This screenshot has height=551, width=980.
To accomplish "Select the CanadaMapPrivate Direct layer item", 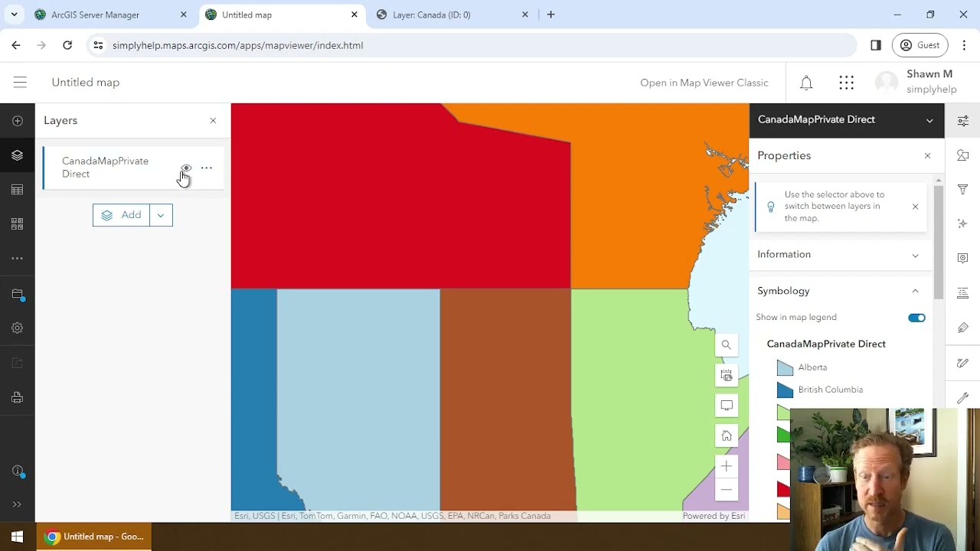I will (x=132, y=168).
